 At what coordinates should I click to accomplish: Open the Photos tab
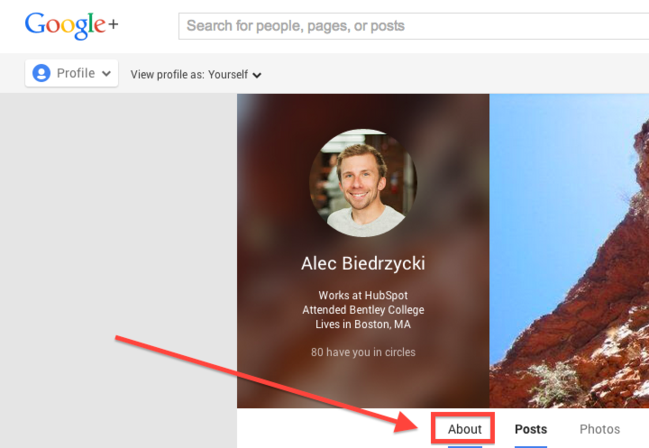point(600,429)
